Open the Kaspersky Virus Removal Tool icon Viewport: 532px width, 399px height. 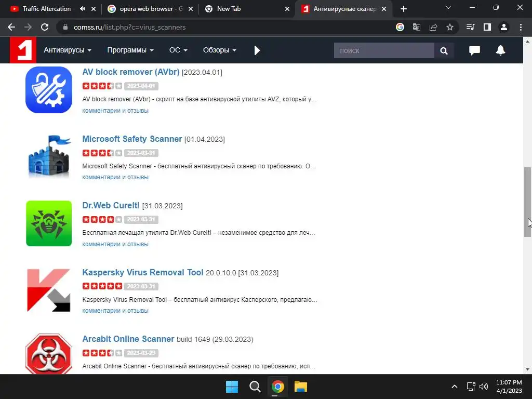coord(49,290)
